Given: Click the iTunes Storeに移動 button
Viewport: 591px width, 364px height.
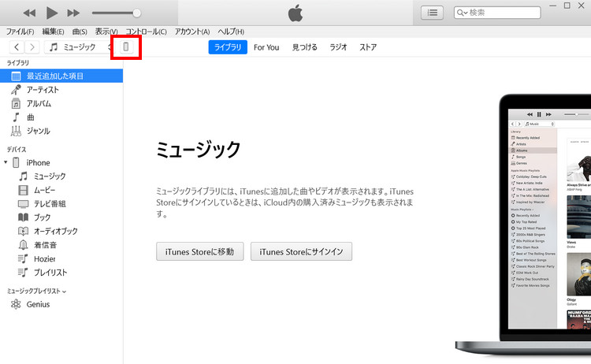Looking at the screenshot, I should [x=200, y=251].
